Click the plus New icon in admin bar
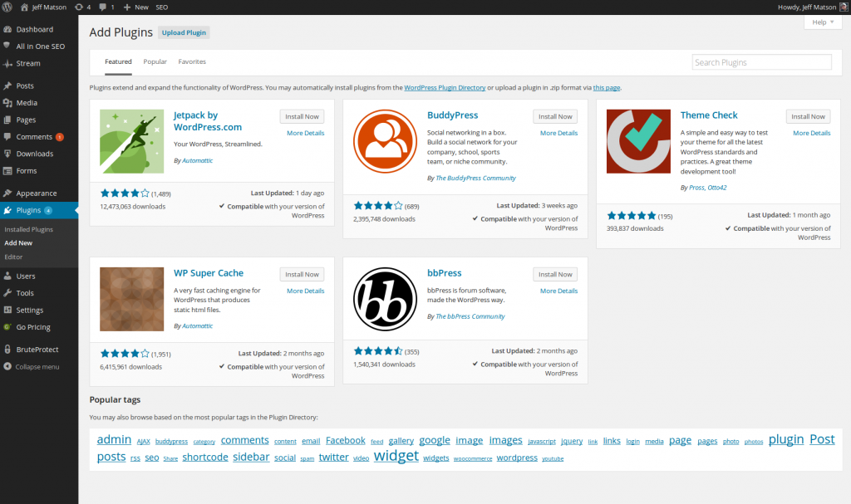The image size is (851, 504). click(x=127, y=7)
